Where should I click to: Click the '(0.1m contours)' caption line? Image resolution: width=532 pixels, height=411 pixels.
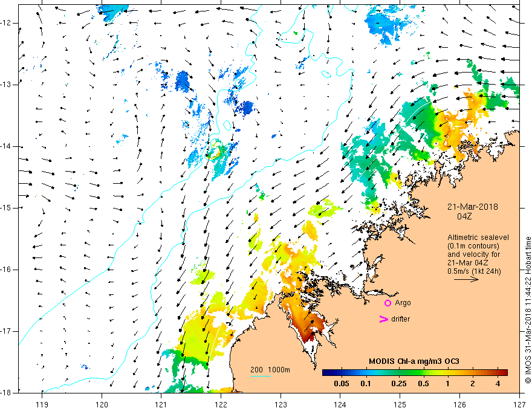tap(473, 246)
